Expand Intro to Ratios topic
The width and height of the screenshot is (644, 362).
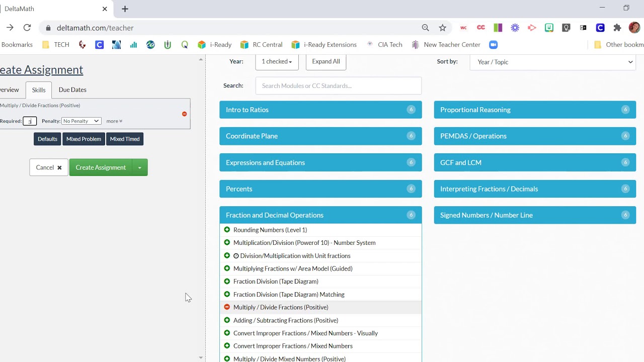(x=320, y=110)
